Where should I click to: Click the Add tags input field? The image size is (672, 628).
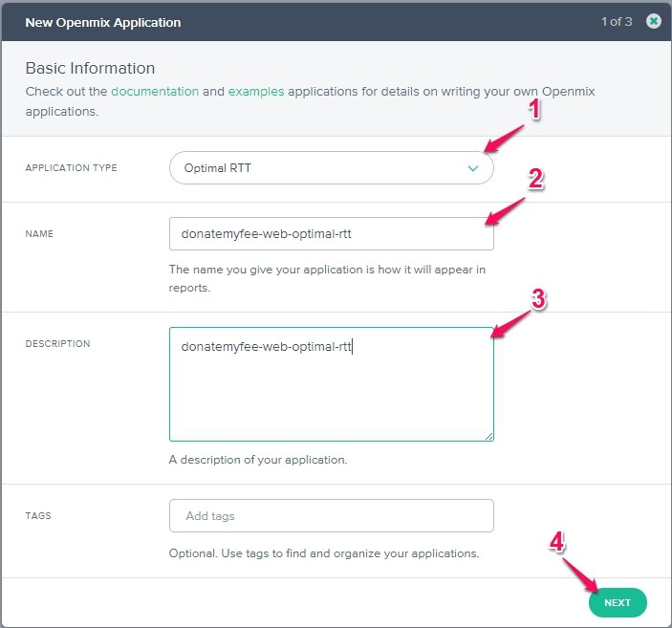pos(331,515)
